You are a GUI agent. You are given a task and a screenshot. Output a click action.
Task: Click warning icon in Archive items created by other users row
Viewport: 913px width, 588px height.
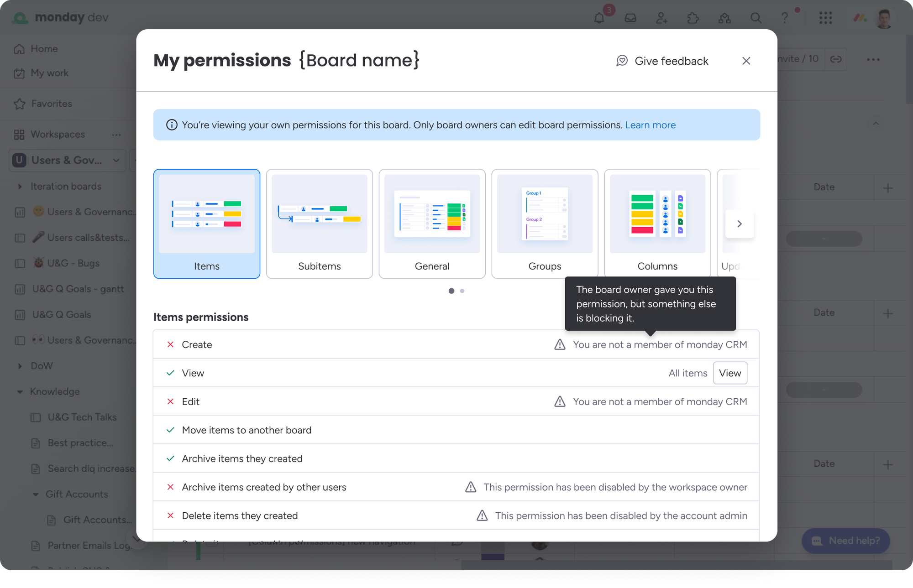tap(471, 487)
